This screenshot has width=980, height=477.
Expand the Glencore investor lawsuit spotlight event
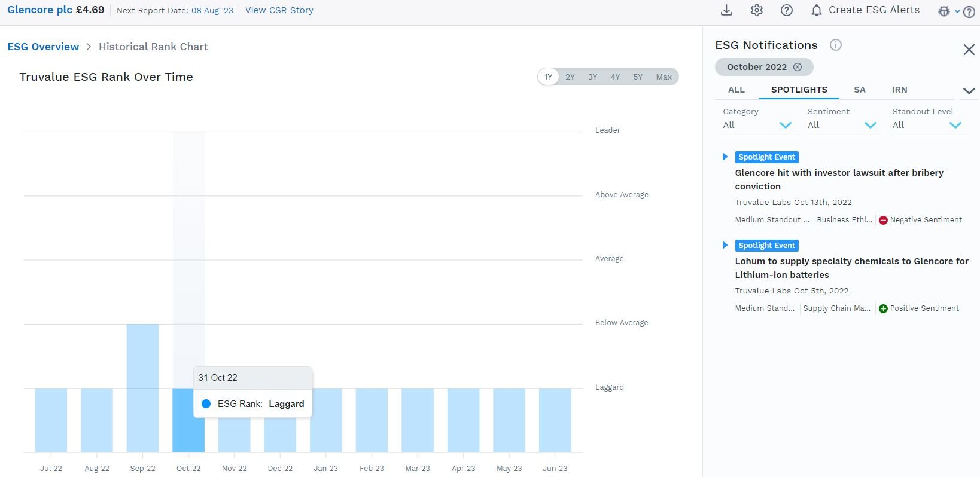tap(725, 157)
